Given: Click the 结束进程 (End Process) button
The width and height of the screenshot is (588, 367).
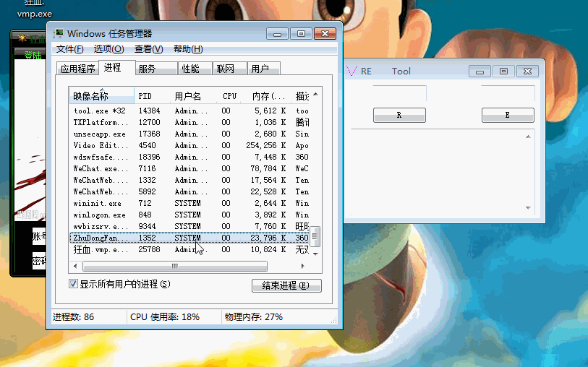Looking at the screenshot, I should pyautogui.click(x=286, y=285).
